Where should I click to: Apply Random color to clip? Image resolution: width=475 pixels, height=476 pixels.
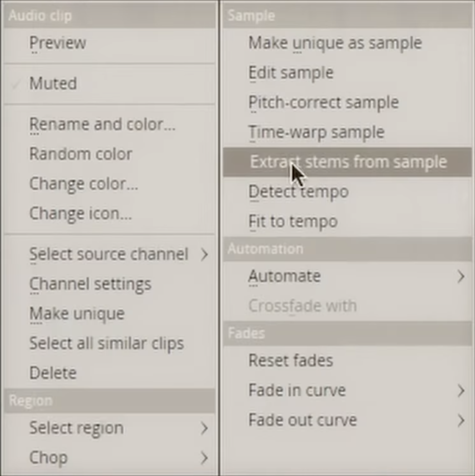pos(81,154)
